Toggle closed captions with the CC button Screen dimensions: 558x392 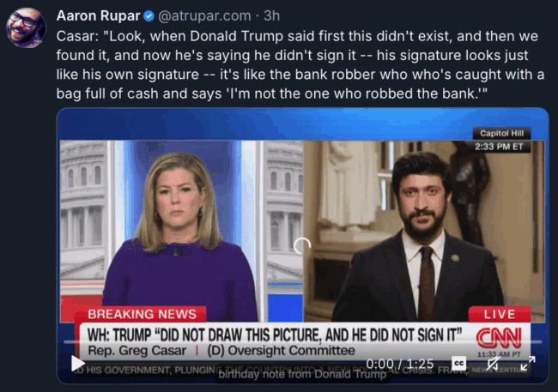tap(458, 363)
